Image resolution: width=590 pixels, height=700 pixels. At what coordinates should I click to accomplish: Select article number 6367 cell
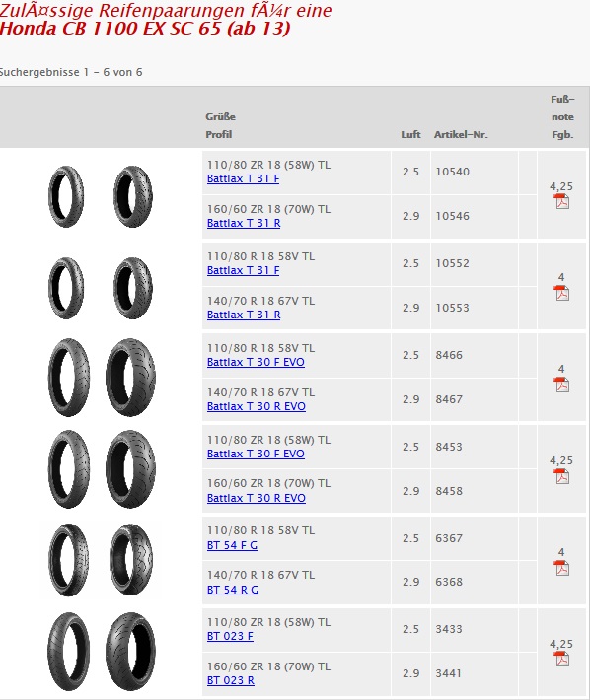tap(474, 538)
